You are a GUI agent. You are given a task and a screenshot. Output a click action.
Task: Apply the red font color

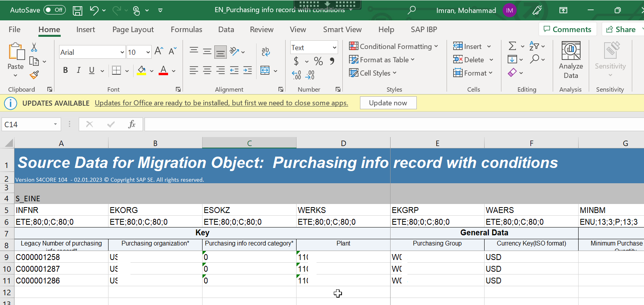164,70
